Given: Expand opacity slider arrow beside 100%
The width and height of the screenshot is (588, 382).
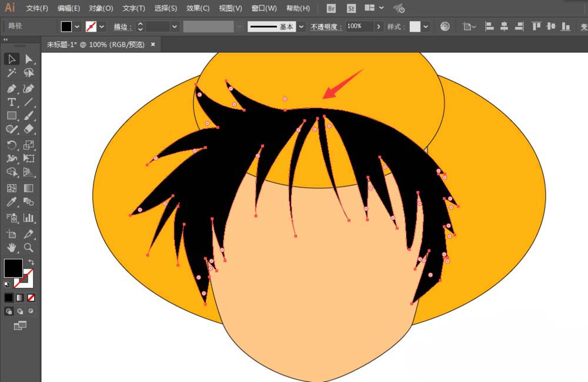Looking at the screenshot, I should coord(378,26).
